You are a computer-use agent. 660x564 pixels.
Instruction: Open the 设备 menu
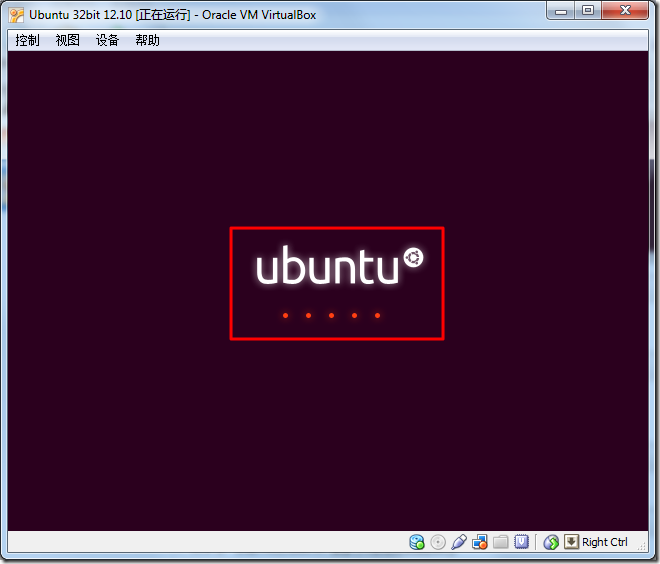[107, 40]
